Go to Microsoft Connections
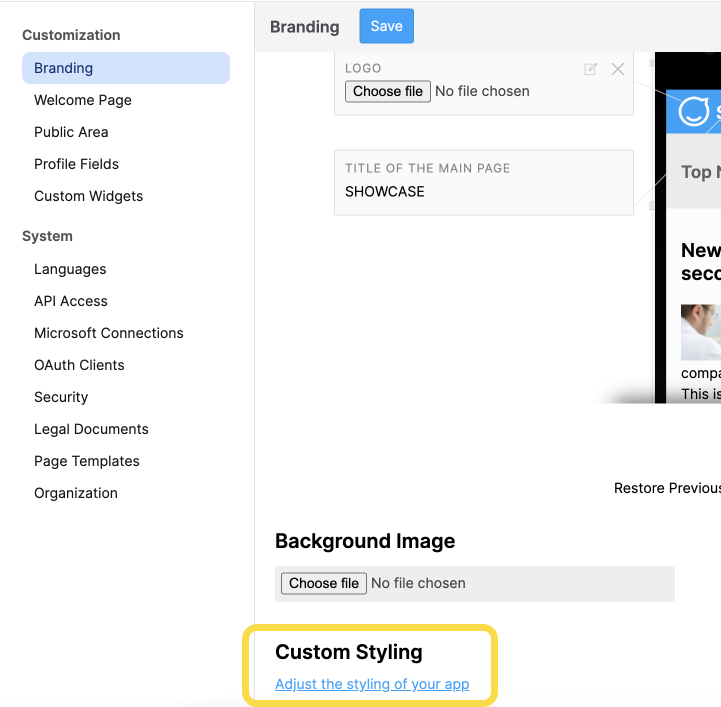 pos(109,333)
